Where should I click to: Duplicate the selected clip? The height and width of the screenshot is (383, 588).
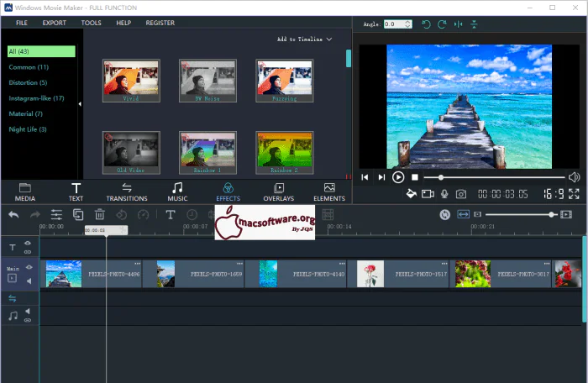[78, 214]
